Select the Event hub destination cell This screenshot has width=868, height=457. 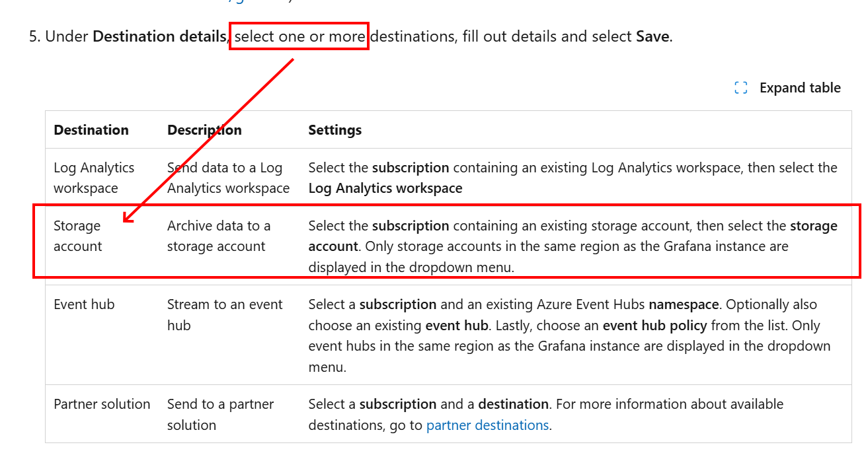tap(84, 304)
